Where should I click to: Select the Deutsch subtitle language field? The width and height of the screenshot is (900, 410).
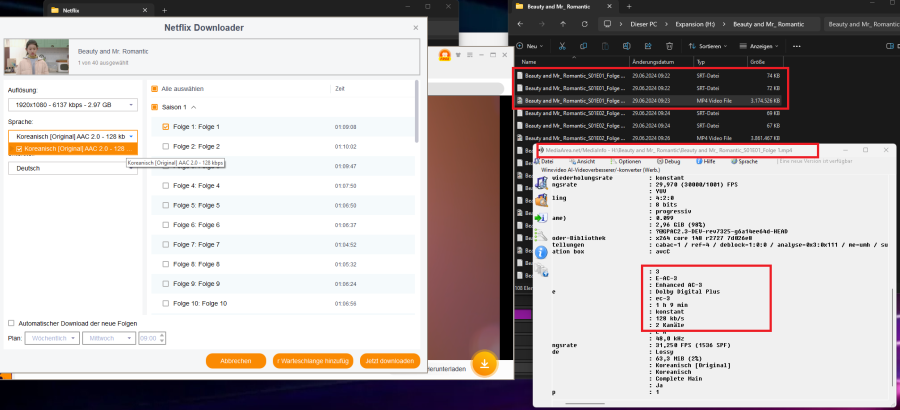[x=72, y=168]
